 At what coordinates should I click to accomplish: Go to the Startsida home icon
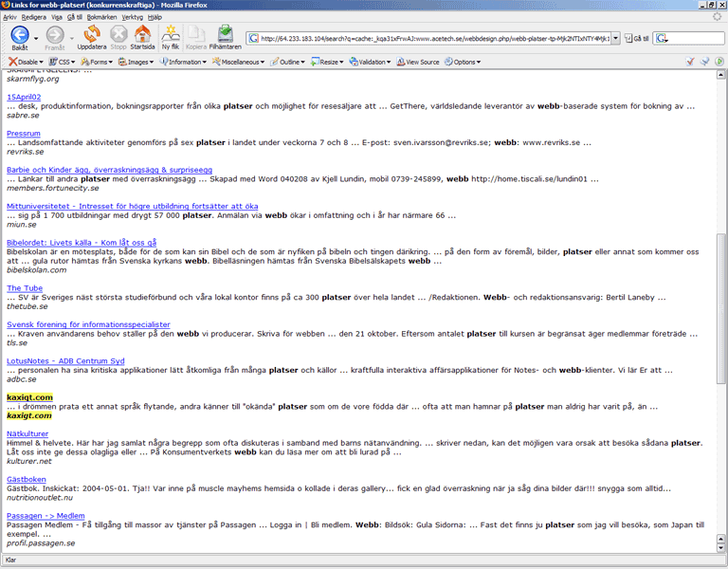click(x=142, y=38)
